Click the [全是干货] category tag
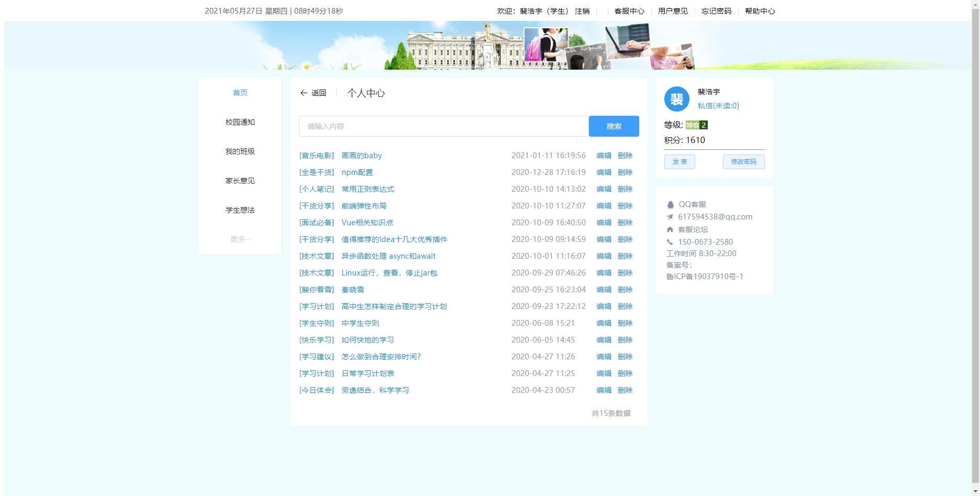 click(317, 172)
